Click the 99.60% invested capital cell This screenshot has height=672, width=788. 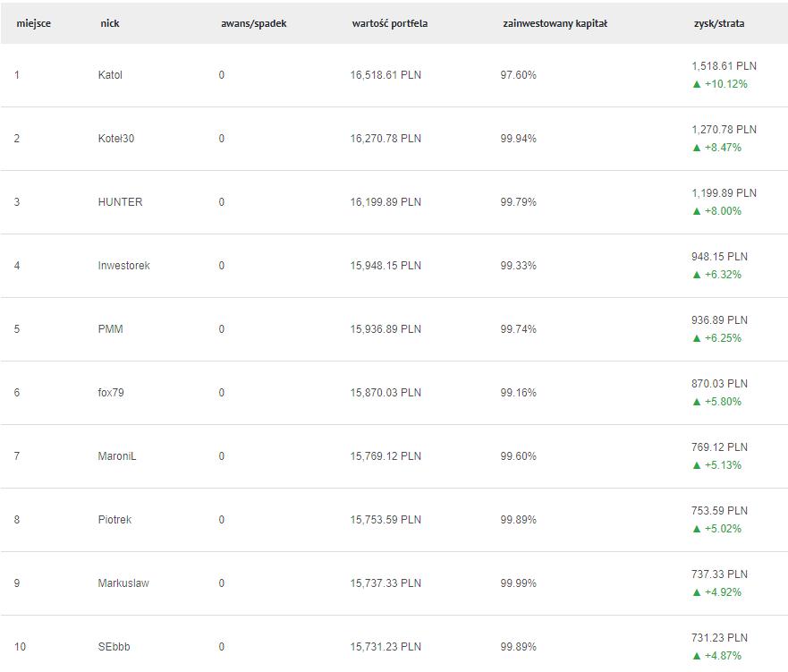coord(518,456)
